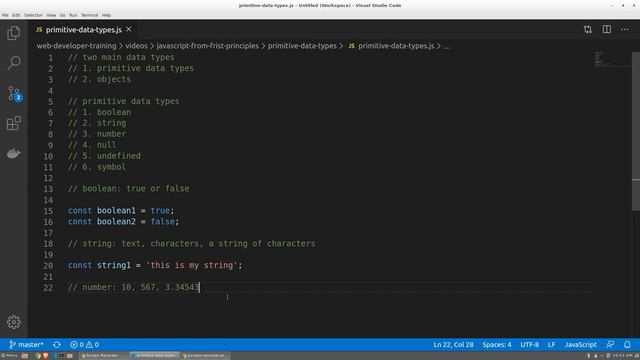Click the 'true' value on line 15

160,211
